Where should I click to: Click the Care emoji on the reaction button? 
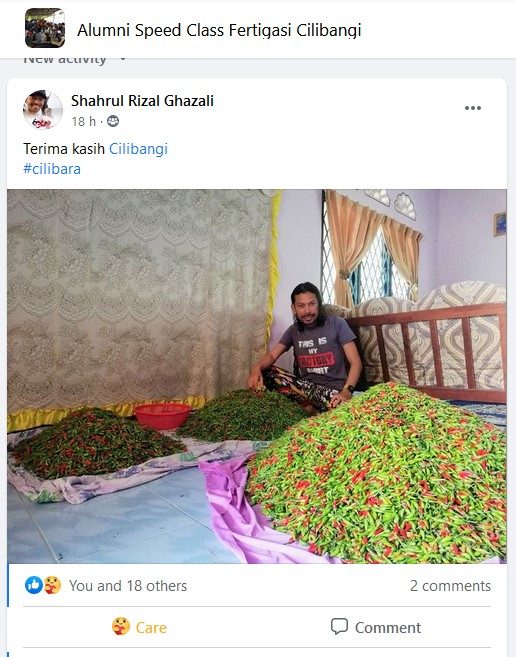click(121, 627)
